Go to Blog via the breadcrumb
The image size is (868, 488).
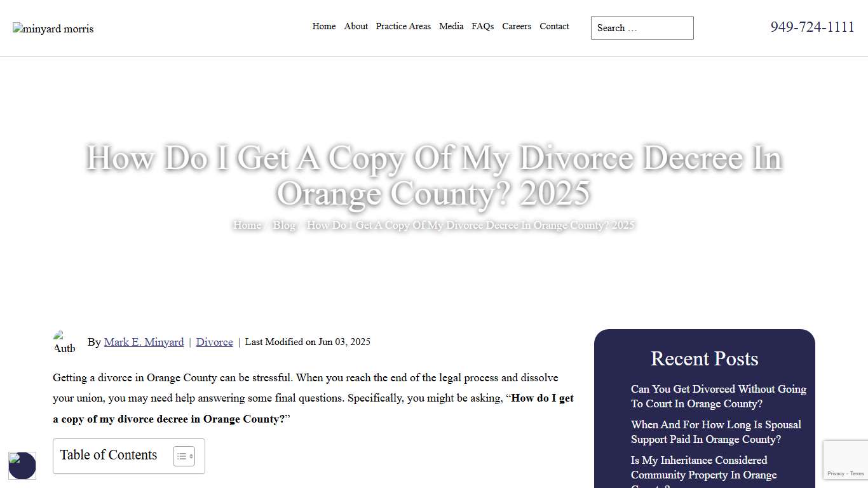pyautogui.click(x=284, y=225)
